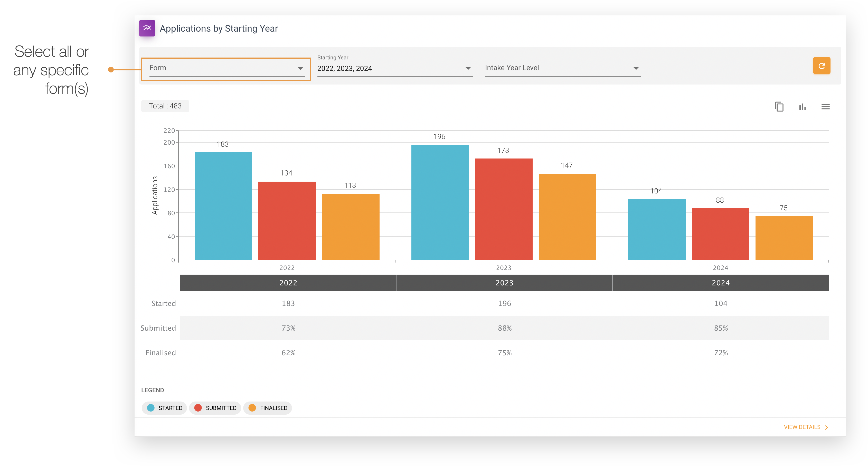This screenshot has width=868, height=466.
Task: Toggle the FINALISED legend chip
Action: point(267,408)
